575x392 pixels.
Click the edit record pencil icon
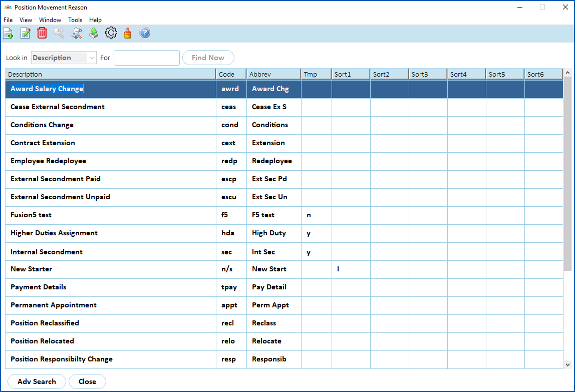26,33
